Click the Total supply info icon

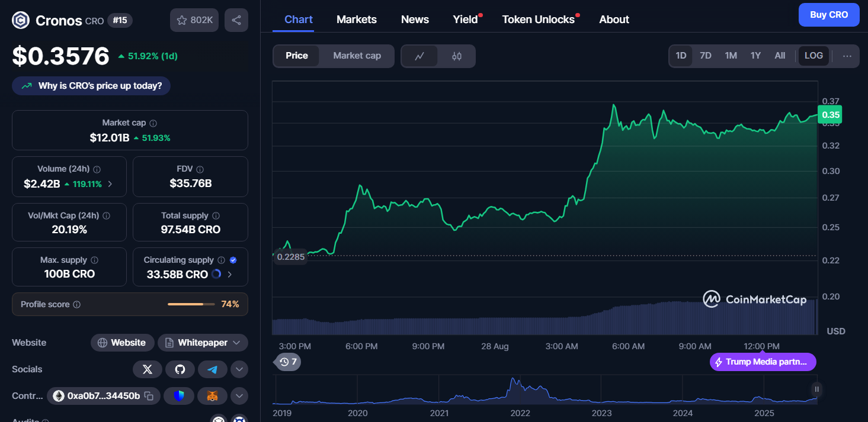(x=216, y=216)
